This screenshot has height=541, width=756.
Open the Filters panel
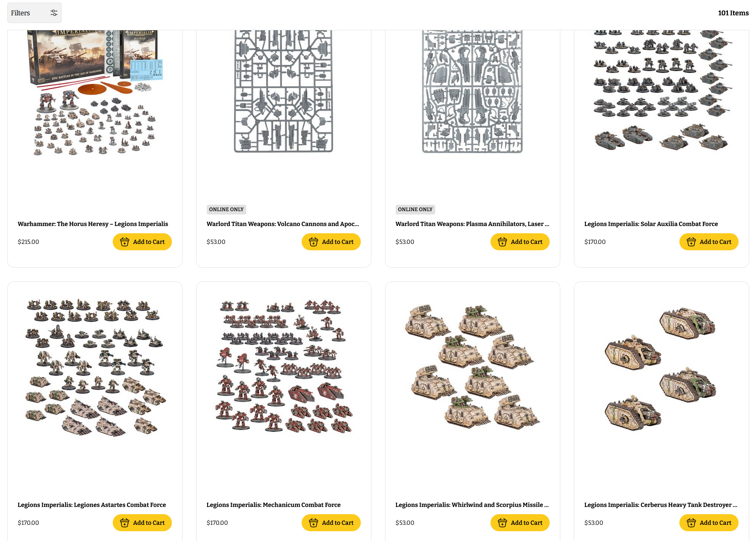[x=34, y=13]
